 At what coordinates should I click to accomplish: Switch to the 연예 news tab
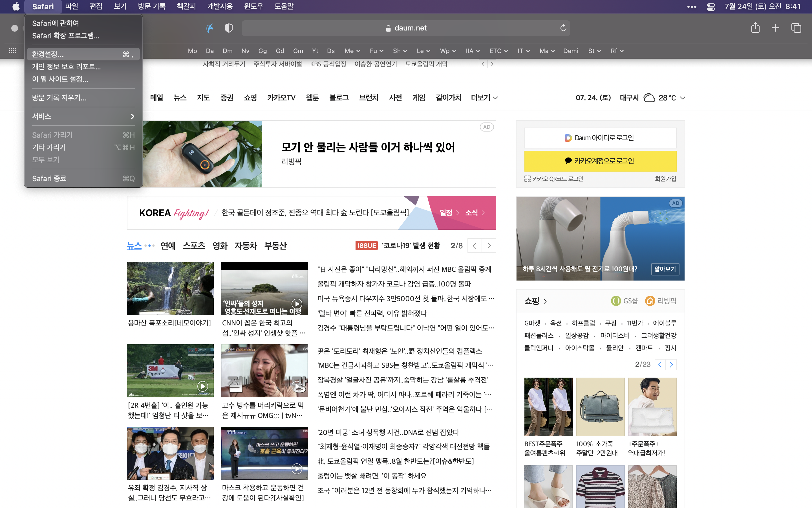tap(168, 246)
